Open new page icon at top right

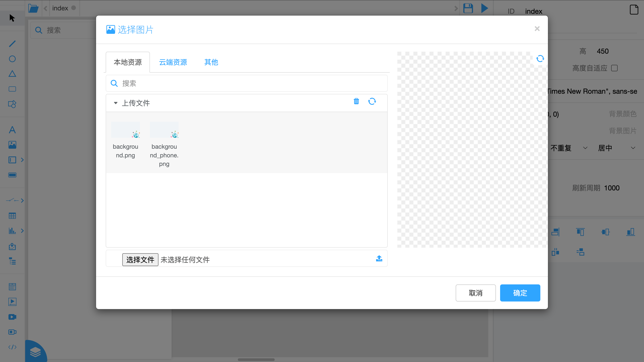(x=634, y=10)
